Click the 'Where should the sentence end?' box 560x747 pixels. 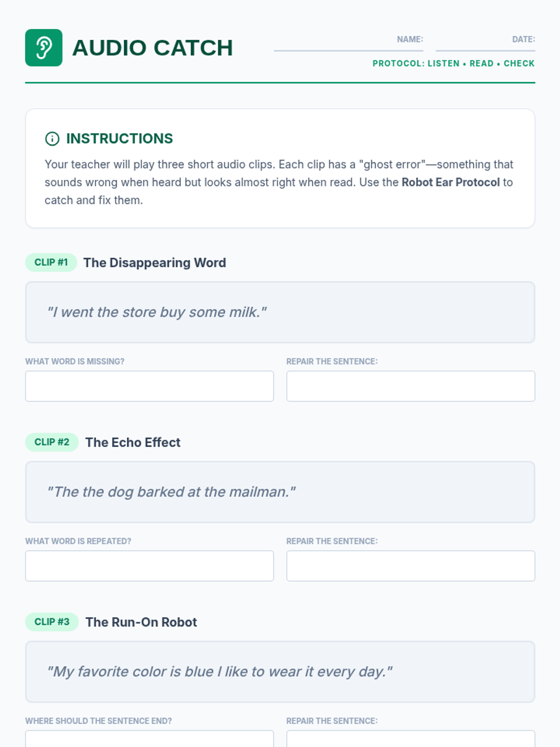coord(149,739)
